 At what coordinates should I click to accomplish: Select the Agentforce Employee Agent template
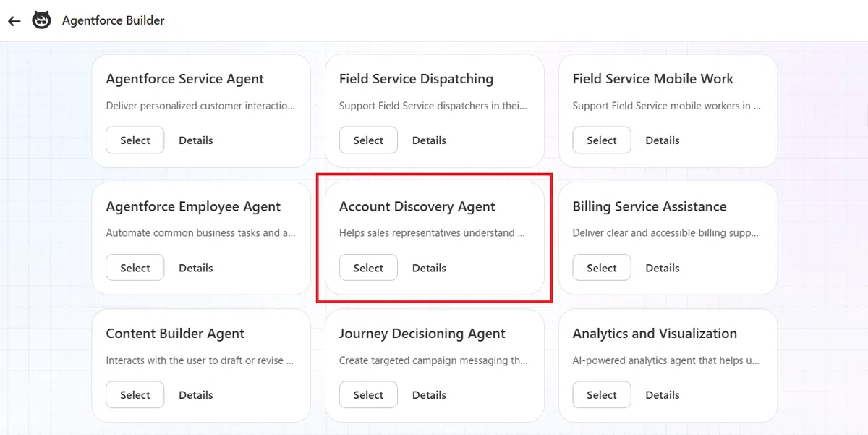[x=135, y=268]
